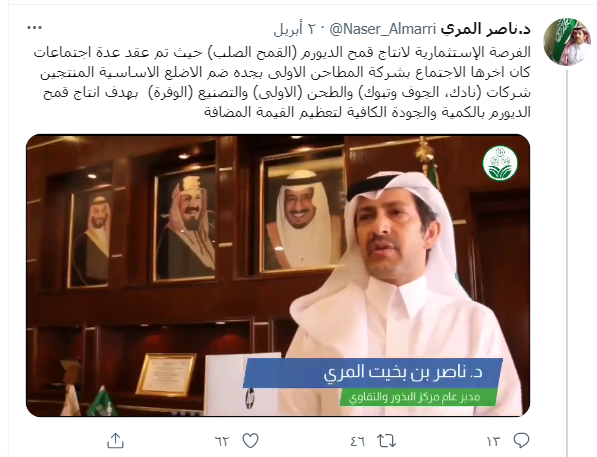This screenshot has width=597, height=457.
Task: Click the blue name banner in video
Action: [373, 373]
